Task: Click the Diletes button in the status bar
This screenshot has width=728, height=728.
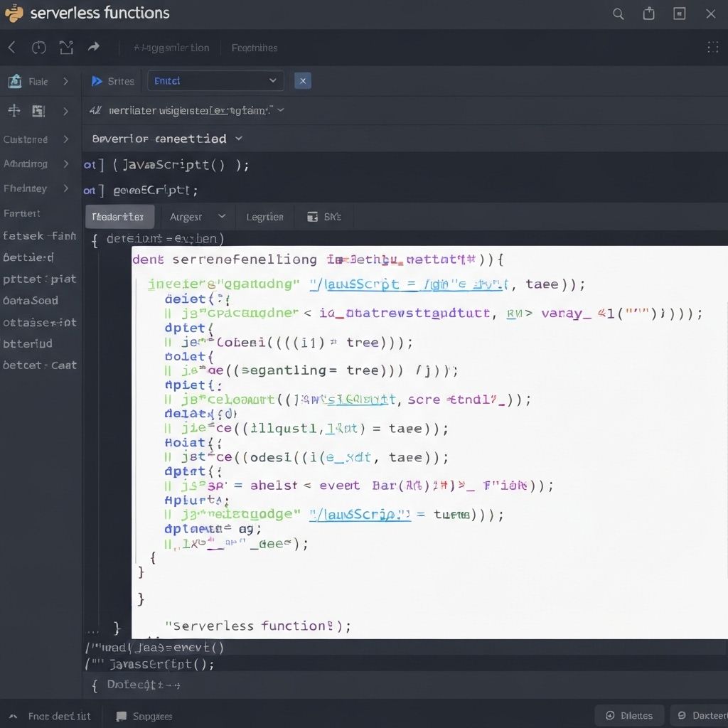Action: click(x=629, y=715)
